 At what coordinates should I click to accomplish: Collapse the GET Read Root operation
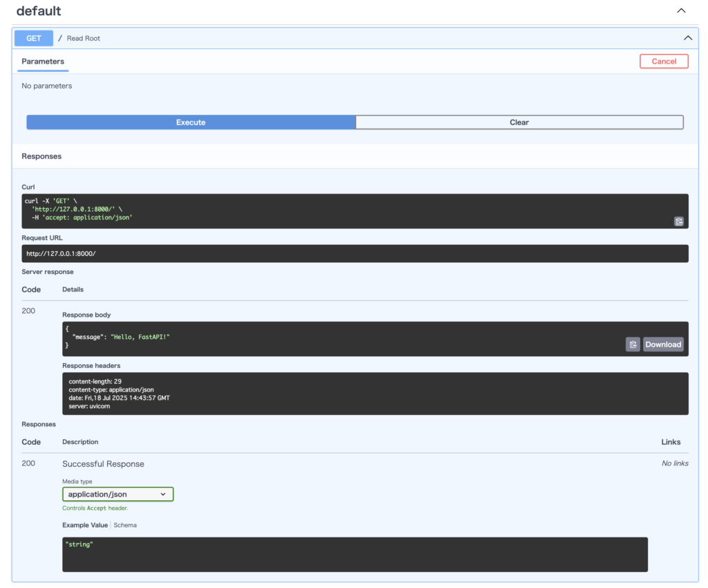click(688, 38)
